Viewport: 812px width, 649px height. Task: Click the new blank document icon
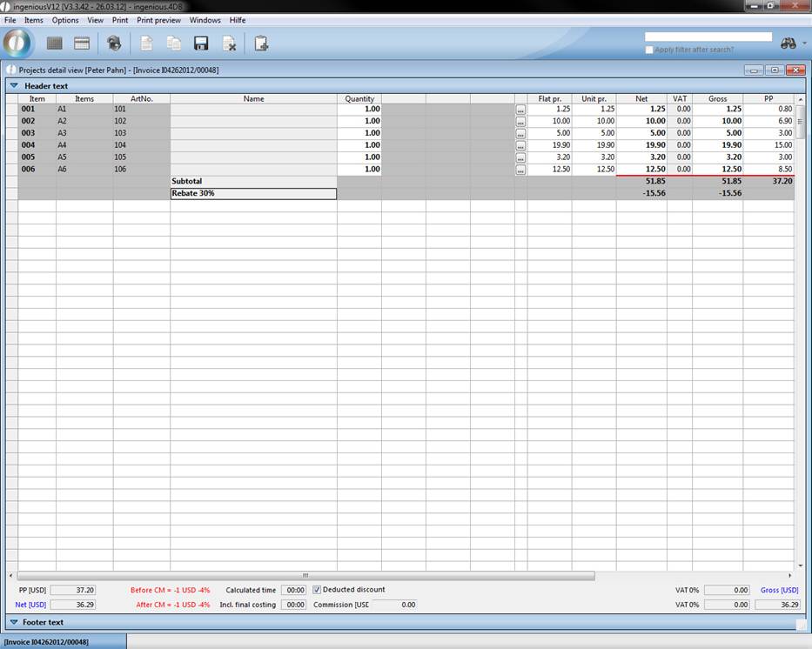coord(147,43)
